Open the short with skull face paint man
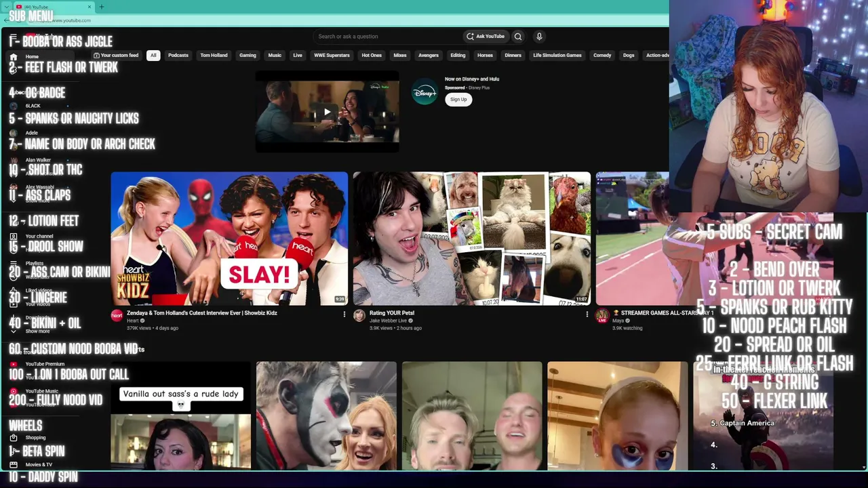 [326, 415]
